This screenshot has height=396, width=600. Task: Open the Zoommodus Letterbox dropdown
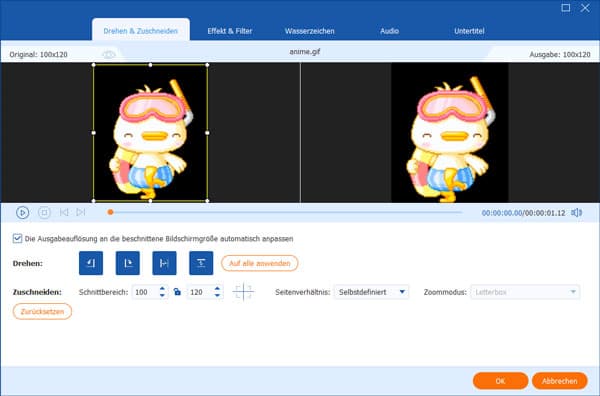pos(525,292)
